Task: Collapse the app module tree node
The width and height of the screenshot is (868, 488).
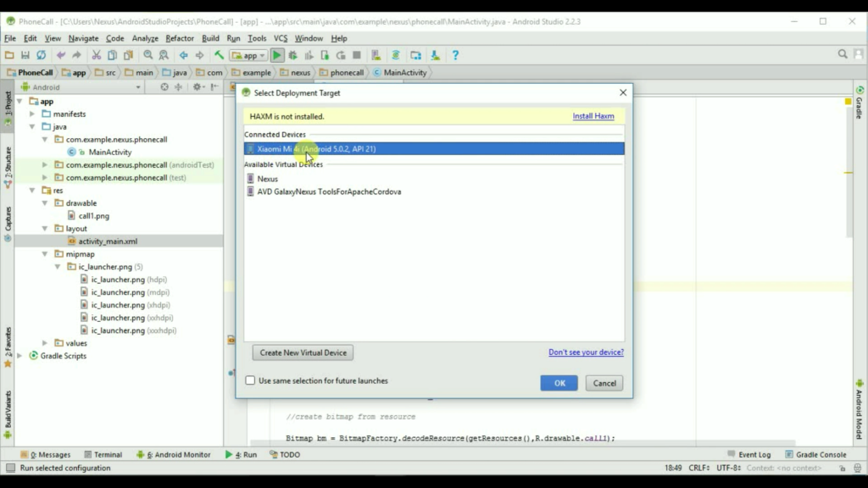Action: click(20, 102)
